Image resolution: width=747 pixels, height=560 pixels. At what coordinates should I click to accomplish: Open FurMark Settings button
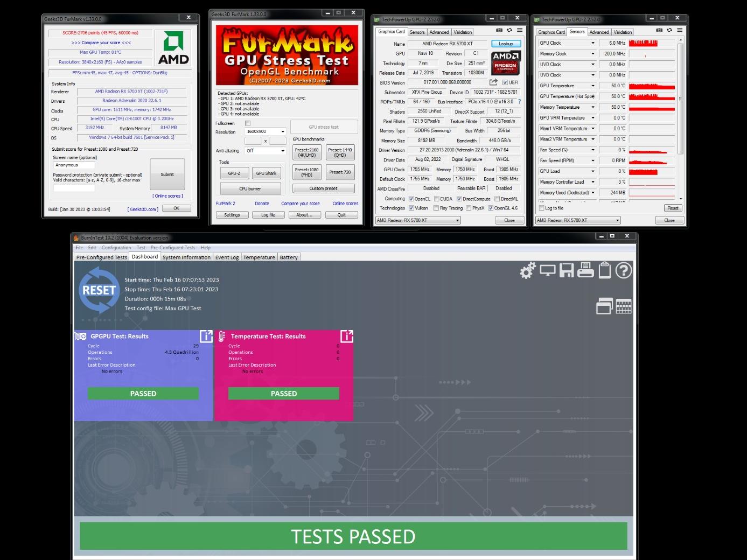pos(232,215)
